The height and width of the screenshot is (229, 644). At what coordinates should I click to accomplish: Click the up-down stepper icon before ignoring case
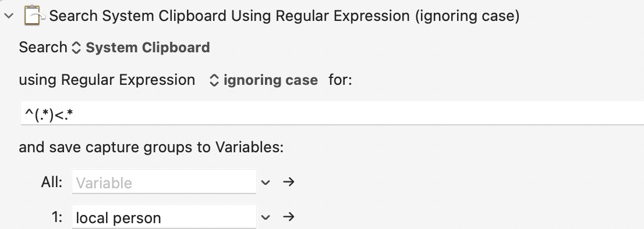214,80
